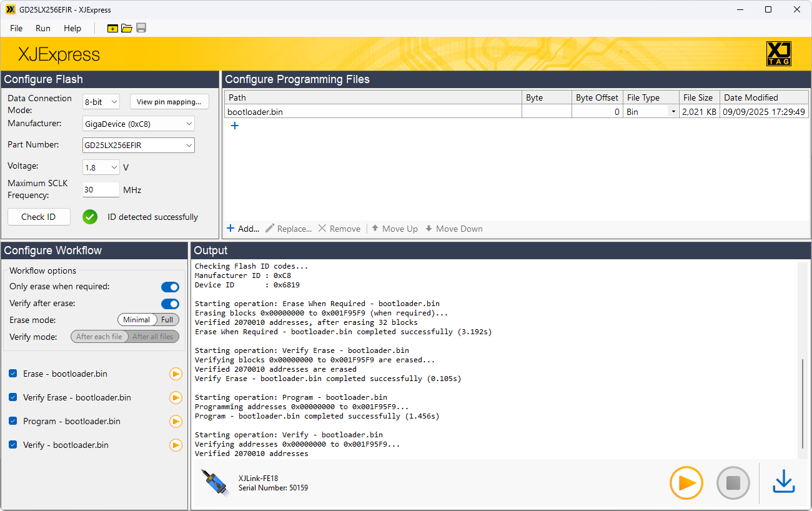Click the large stop button

click(733, 483)
